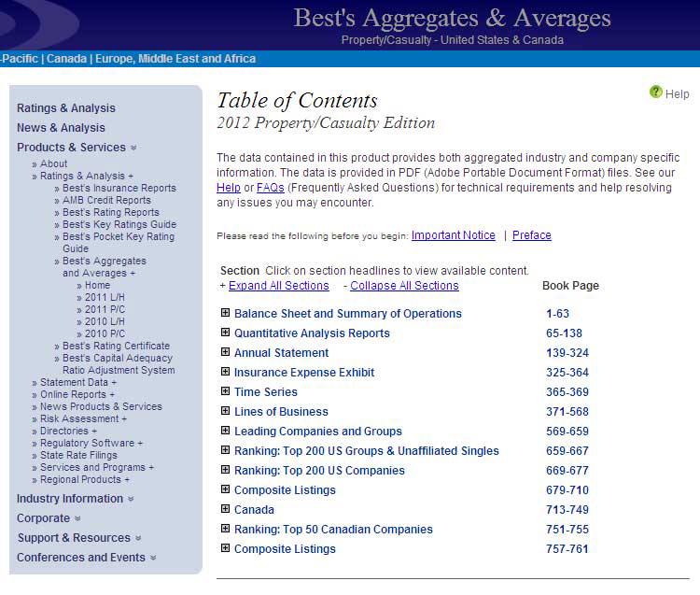The height and width of the screenshot is (595, 700).
Task: Expand the Time Series plus box
Action: tap(226, 391)
